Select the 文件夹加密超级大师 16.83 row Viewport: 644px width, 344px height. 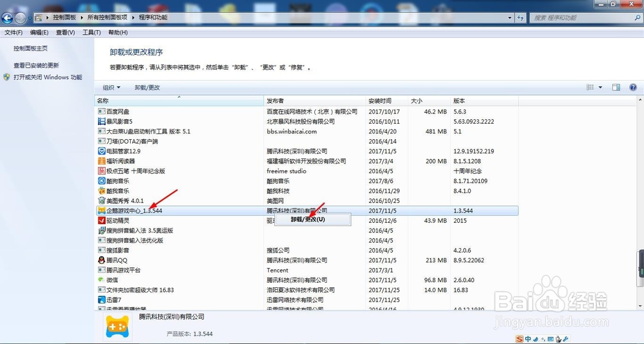click(307, 290)
